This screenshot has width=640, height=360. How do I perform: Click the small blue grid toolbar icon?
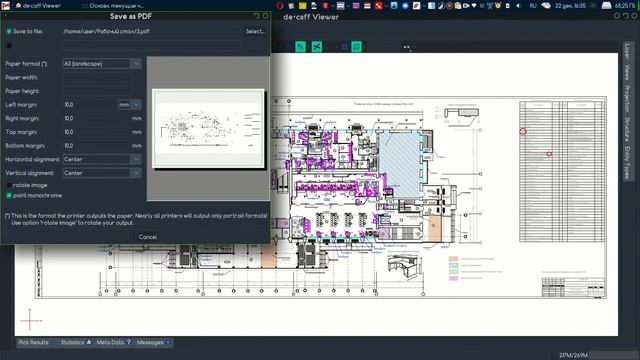click(x=344, y=47)
